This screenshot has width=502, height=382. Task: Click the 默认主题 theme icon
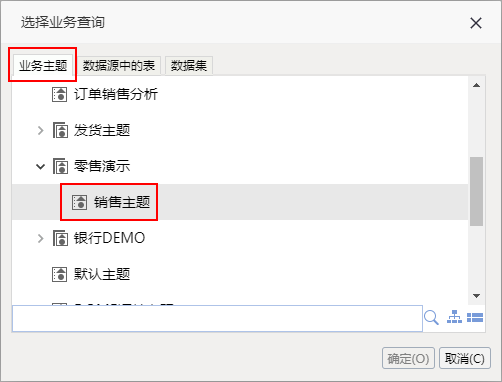tap(60, 274)
